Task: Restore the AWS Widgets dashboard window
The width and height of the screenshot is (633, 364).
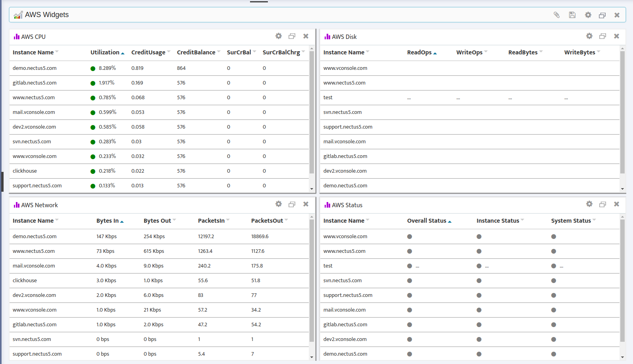Action: coord(602,15)
